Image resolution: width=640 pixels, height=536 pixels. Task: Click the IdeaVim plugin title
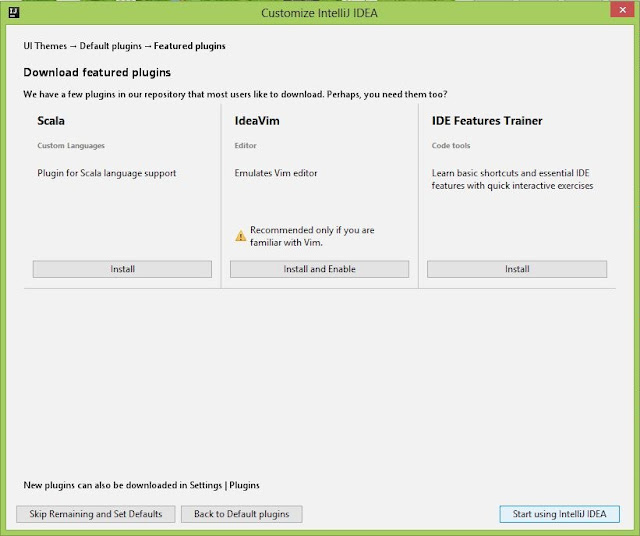257,121
